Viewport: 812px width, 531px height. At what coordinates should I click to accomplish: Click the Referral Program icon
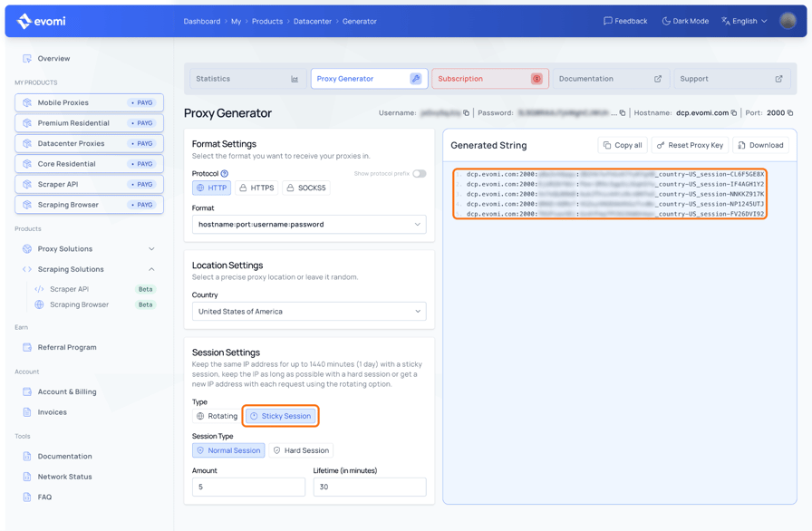27,347
